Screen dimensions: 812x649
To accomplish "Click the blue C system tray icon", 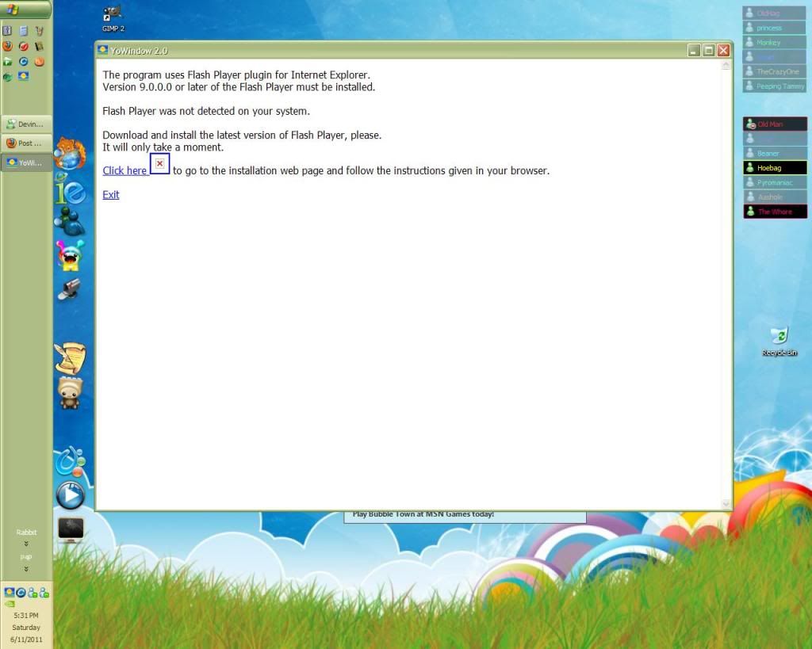I will [x=21, y=593].
